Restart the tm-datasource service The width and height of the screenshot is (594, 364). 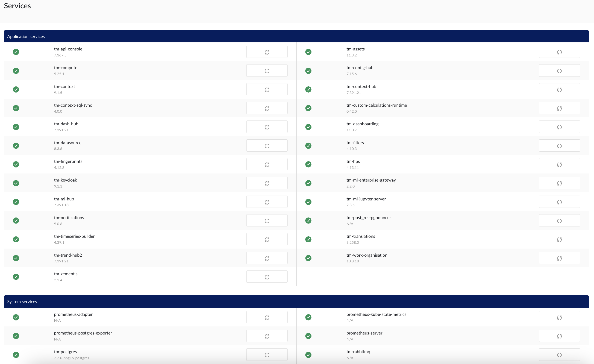pyautogui.click(x=267, y=146)
